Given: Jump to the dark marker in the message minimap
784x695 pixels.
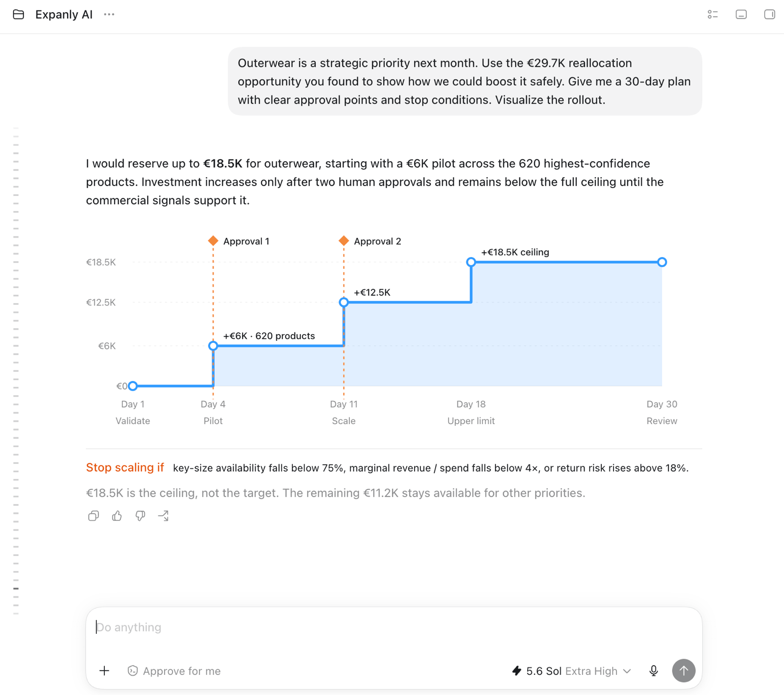Looking at the screenshot, I should (x=16, y=588).
